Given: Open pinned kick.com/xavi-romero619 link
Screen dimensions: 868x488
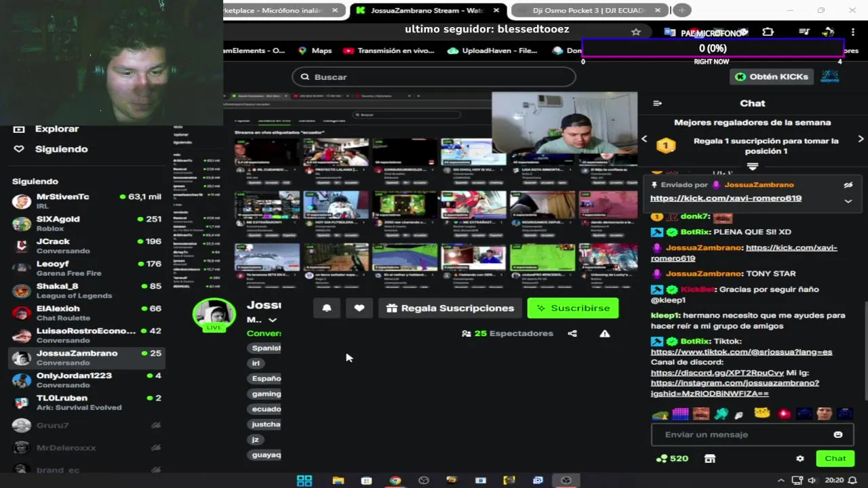Looking at the screenshot, I should pyautogui.click(x=726, y=199).
